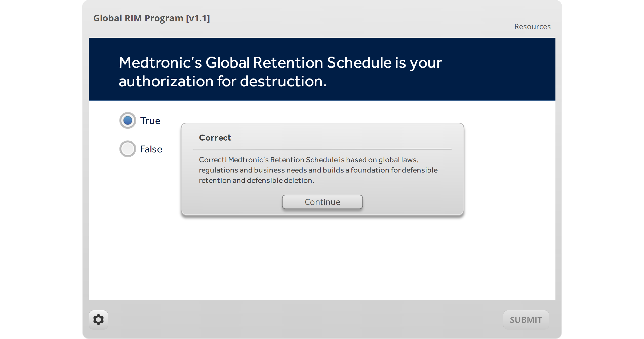Click the 'True' answer label text
This screenshot has height=339, width=644.
[150, 121]
